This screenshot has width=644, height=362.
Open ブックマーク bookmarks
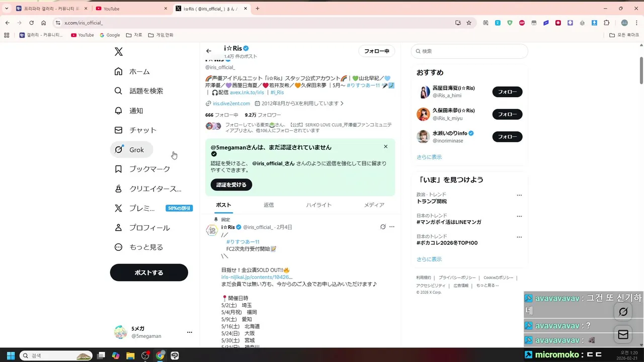click(x=143, y=169)
